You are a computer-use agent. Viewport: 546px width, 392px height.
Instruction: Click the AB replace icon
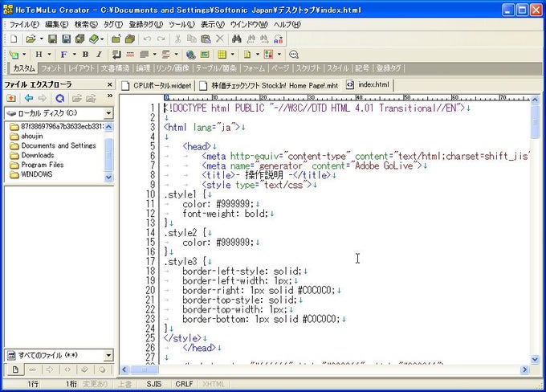279,39
